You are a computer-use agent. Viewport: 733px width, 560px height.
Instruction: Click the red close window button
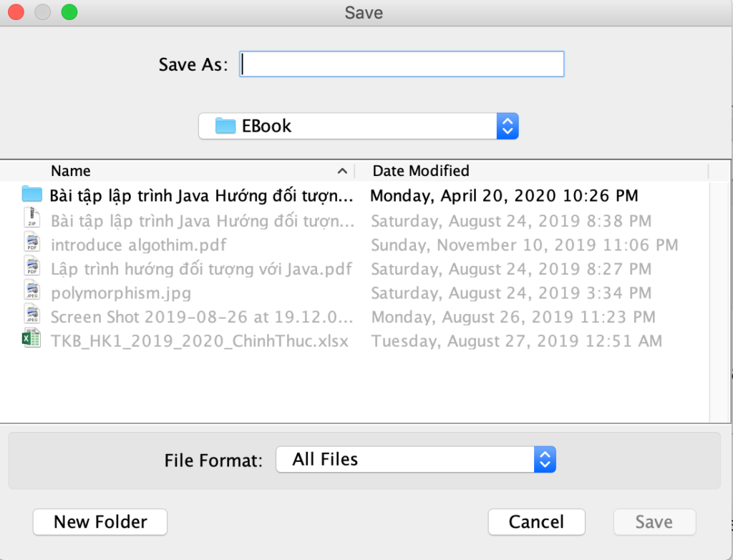(x=15, y=12)
